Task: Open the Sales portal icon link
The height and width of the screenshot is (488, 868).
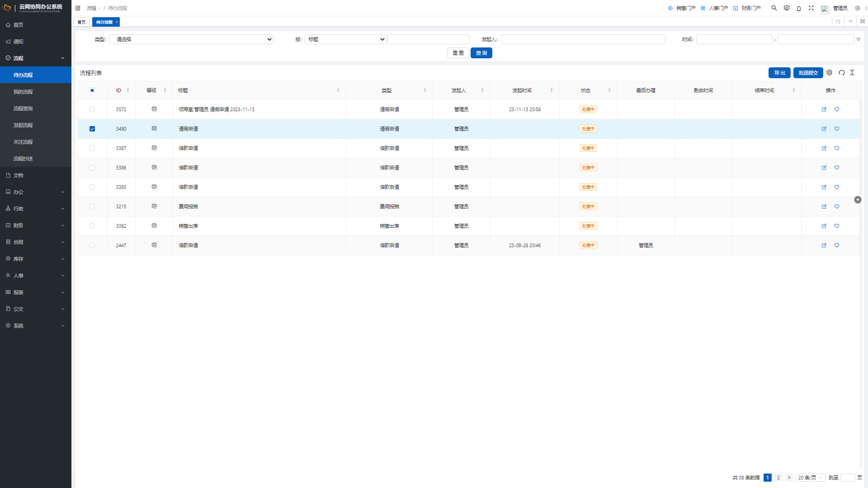Action: pyautogui.click(x=670, y=8)
